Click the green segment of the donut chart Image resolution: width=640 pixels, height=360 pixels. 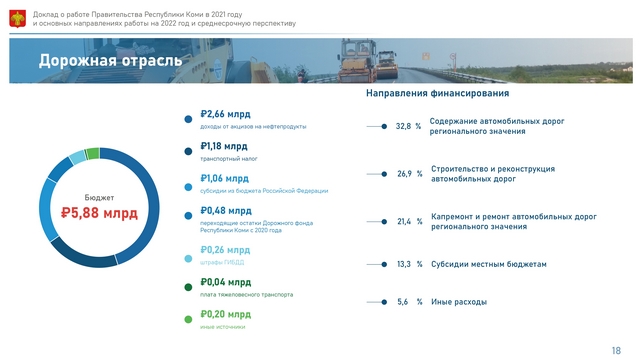(93, 153)
